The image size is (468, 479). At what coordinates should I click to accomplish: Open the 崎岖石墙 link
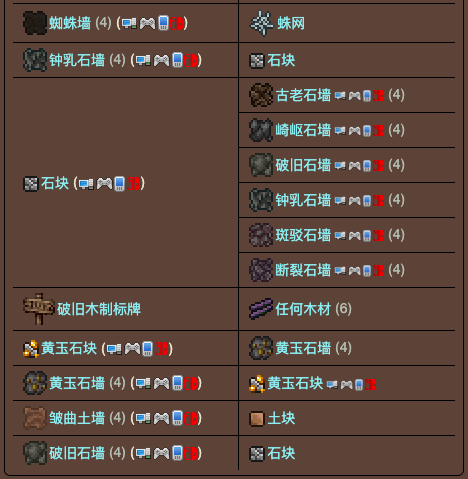coord(303,130)
